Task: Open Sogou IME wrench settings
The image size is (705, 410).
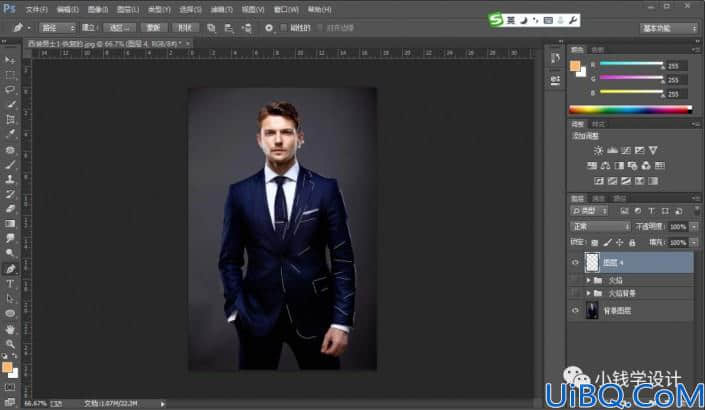Action: (573, 20)
